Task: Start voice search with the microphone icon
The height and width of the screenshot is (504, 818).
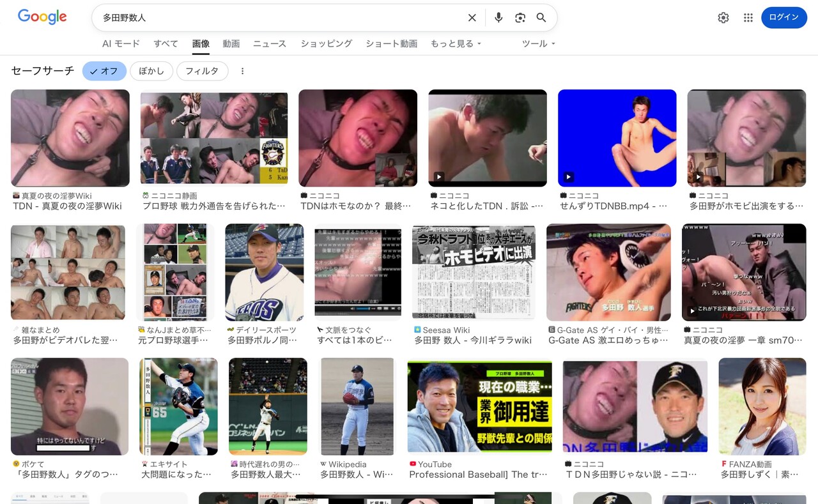Action: pyautogui.click(x=498, y=18)
